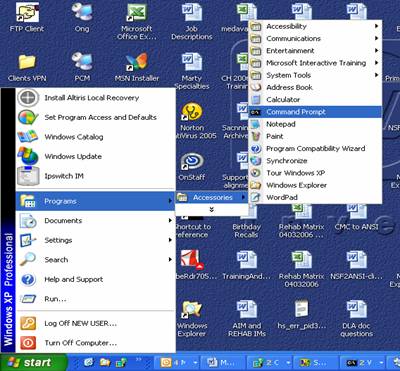Expand Documents in the Start menu
Screen dimensions: 400x371
click(x=95, y=221)
